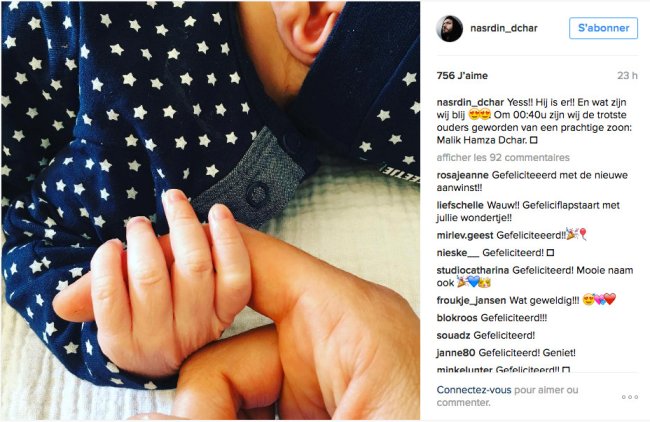The height and width of the screenshot is (422, 650).
Task: Open the three-dot more options menu
Action: pyautogui.click(x=630, y=397)
